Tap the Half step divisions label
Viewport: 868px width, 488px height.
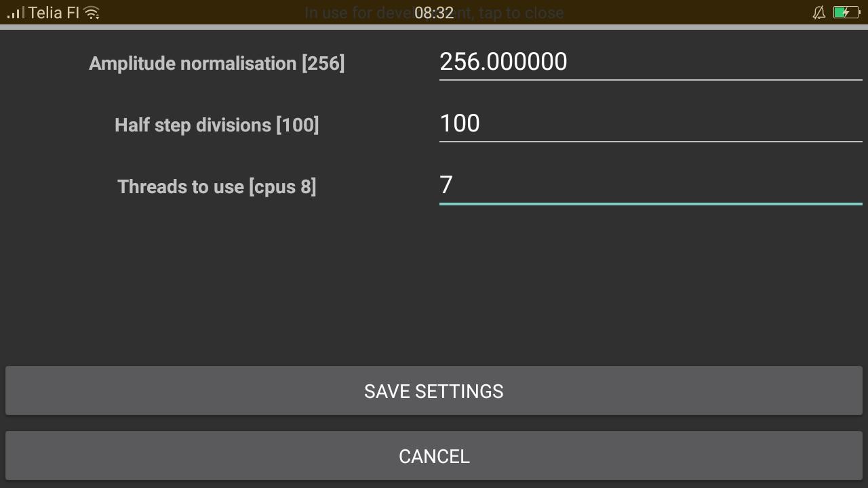point(193,125)
